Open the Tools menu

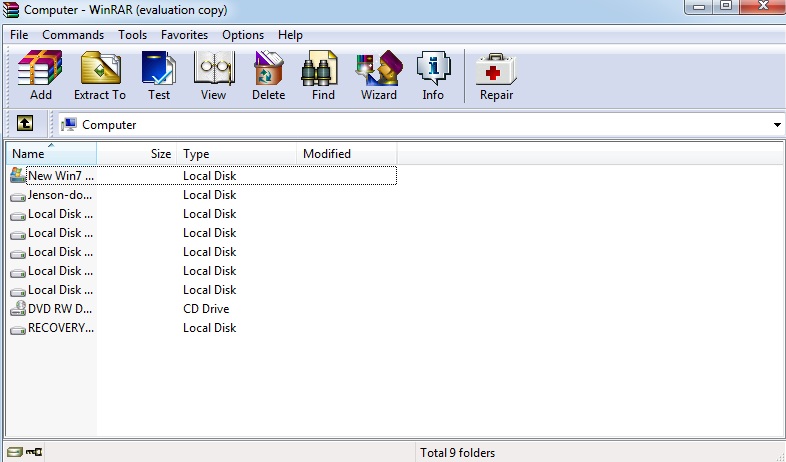(132, 35)
